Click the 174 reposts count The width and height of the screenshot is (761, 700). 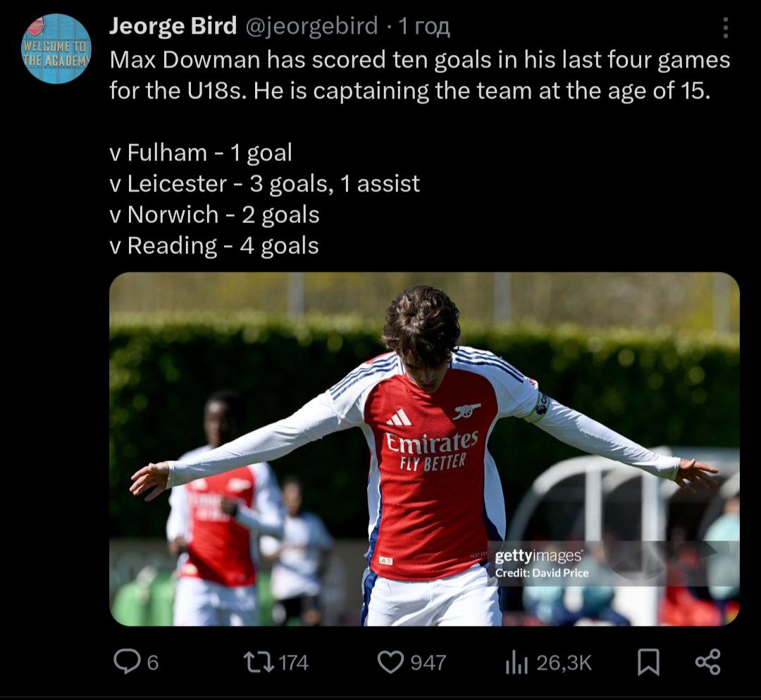click(294, 663)
